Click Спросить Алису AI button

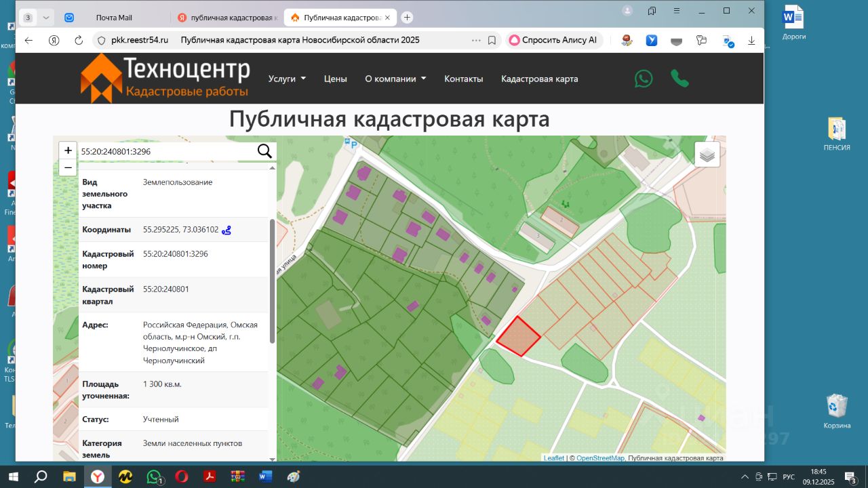pyautogui.click(x=553, y=40)
